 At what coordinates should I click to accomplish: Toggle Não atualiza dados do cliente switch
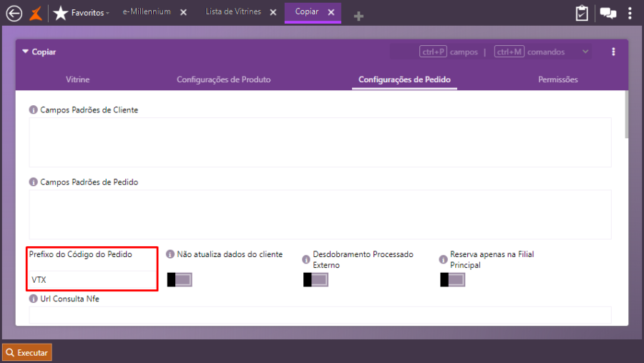click(180, 279)
